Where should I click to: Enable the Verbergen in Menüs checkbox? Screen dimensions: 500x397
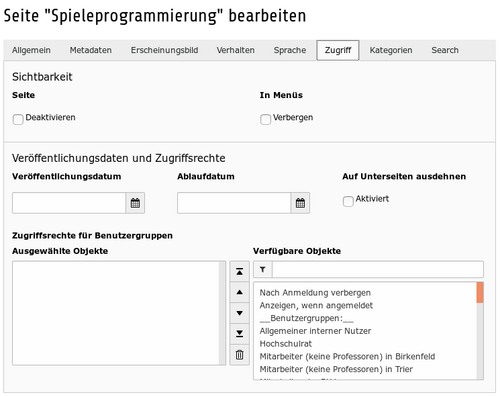[x=265, y=119]
